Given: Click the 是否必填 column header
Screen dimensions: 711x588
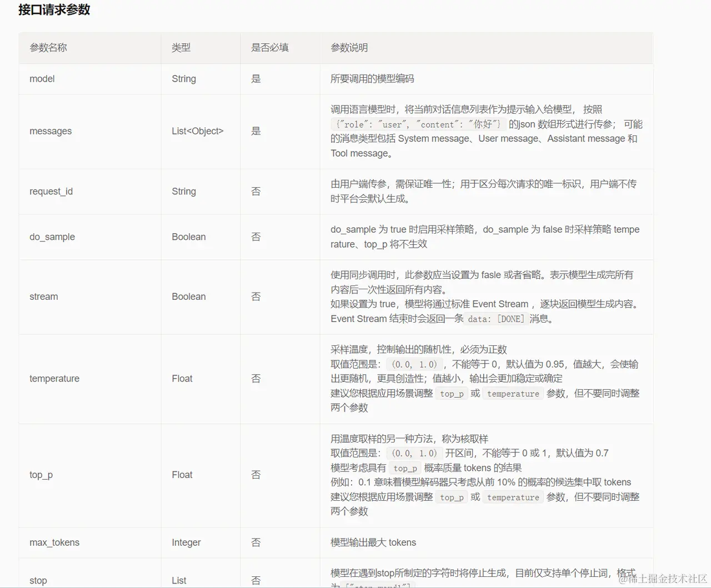Looking at the screenshot, I should tap(270, 48).
